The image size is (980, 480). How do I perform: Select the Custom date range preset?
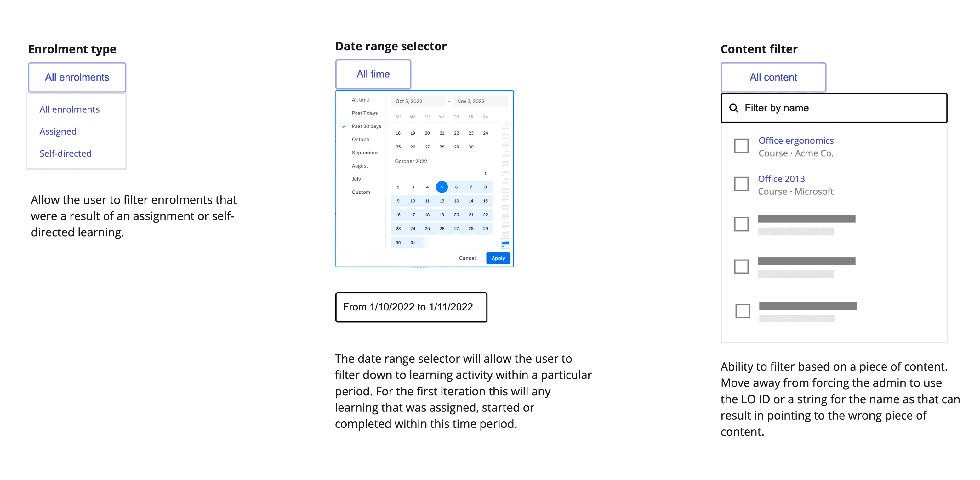click(361, 192)
